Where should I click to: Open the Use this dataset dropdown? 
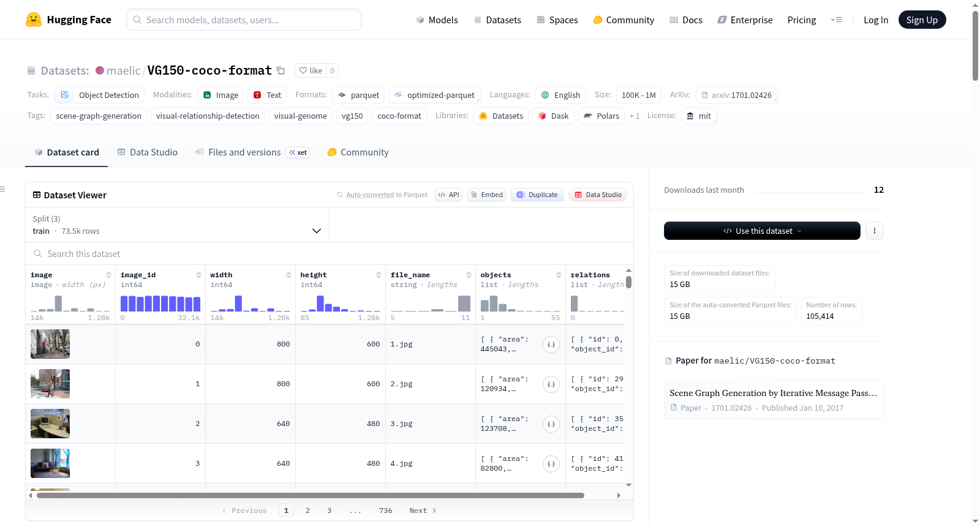[x=762, y=231]
